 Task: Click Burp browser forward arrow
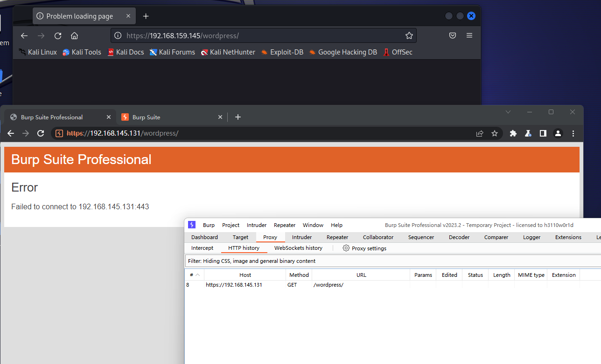[26, 133]
